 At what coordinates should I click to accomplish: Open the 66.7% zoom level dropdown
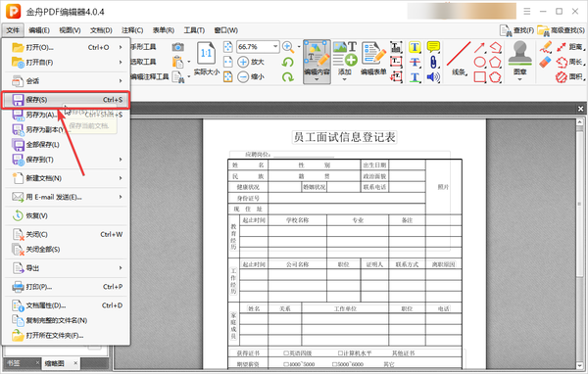coord(275,47)
